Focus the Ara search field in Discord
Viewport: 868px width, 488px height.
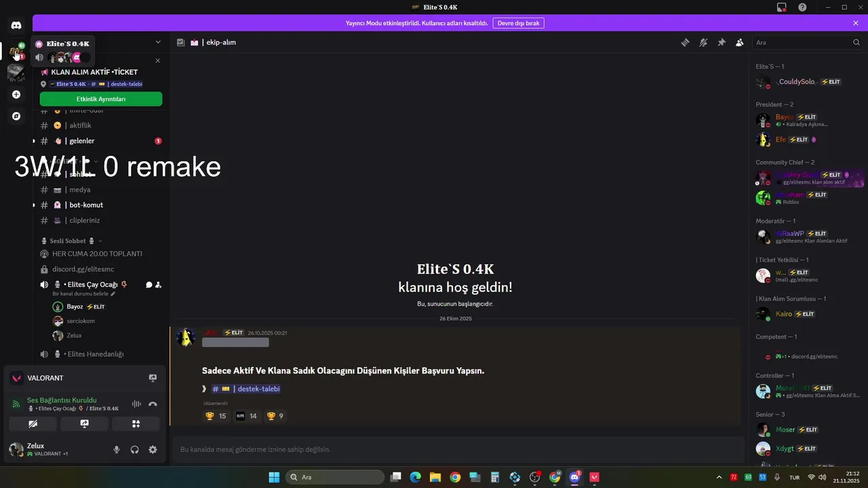[x=807, y=42]
